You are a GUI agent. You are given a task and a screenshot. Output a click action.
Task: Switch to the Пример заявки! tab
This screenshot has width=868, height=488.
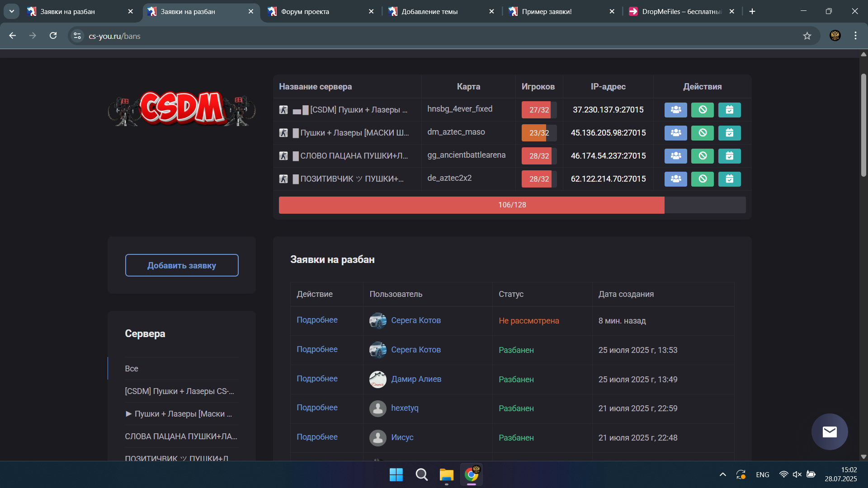pos(547,12)
